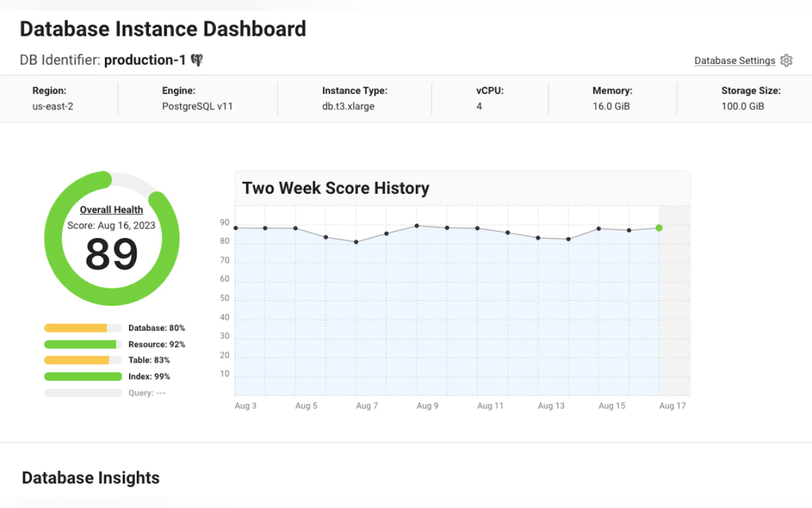This screenshot has height=508, width=812.
Task: Click the Database Insights heading
Action: (x=91, y=478)
